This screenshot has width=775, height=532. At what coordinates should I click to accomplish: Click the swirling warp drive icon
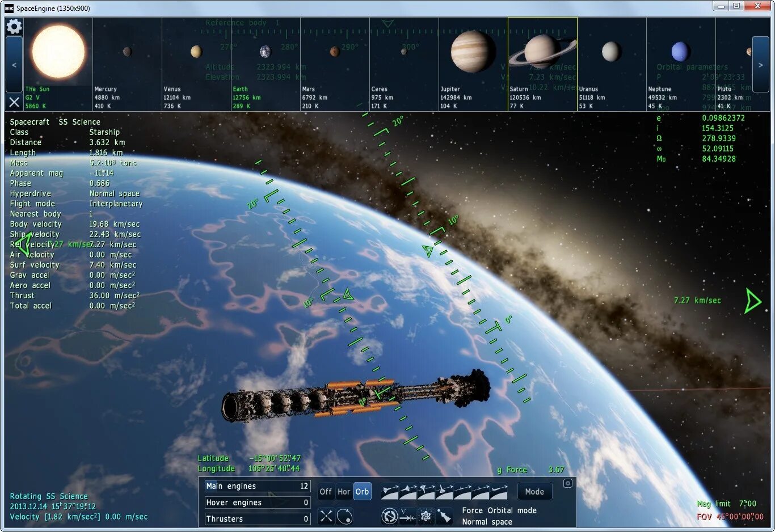(426, 516)
